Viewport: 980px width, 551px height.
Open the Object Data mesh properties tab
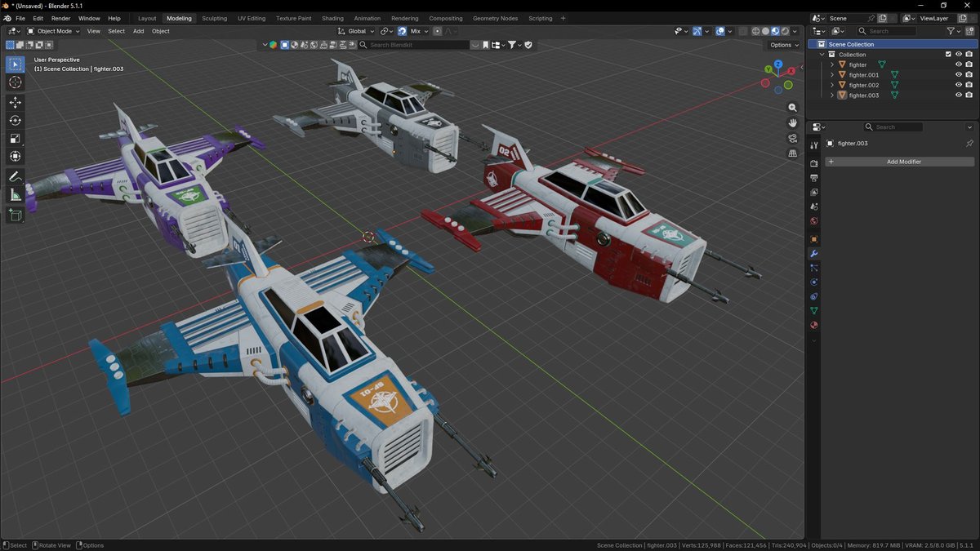click(814, 311)
